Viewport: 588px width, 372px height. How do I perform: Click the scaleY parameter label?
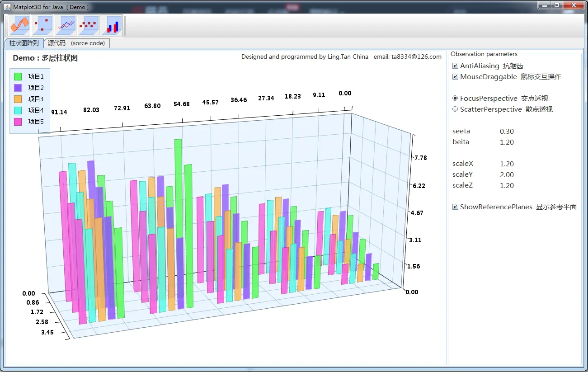[463, 175]
